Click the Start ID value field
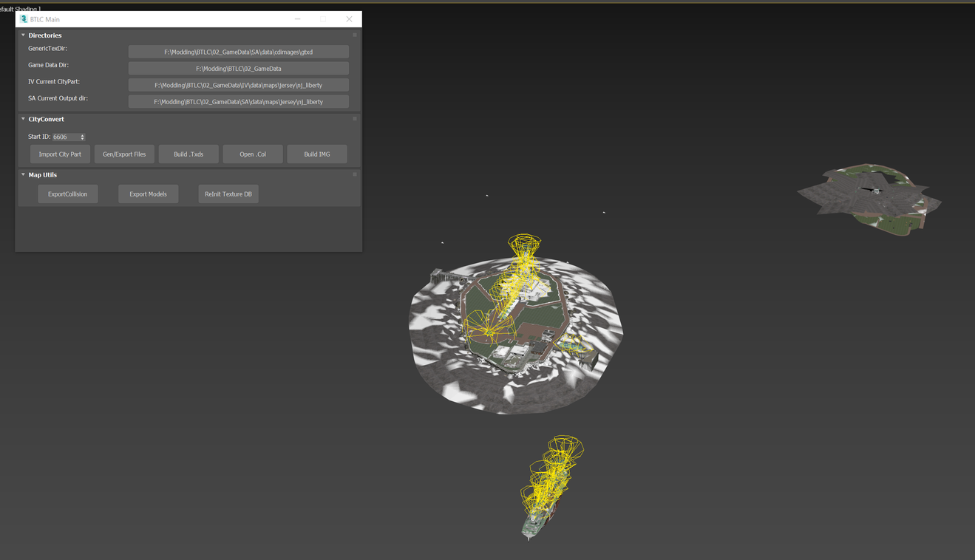 pyautogui.click(x=65, y=137)
